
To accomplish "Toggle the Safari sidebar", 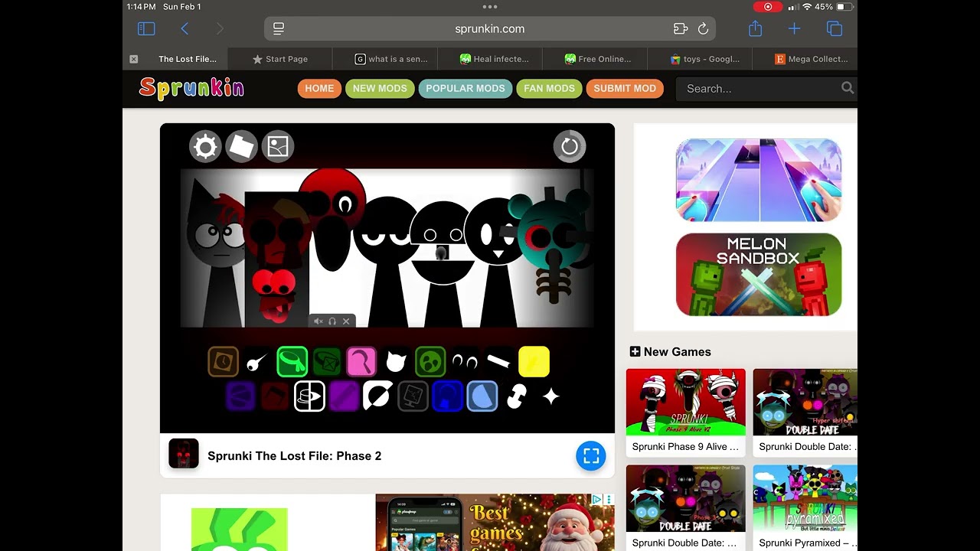I will pyautogui.click(x=146, y=29).
